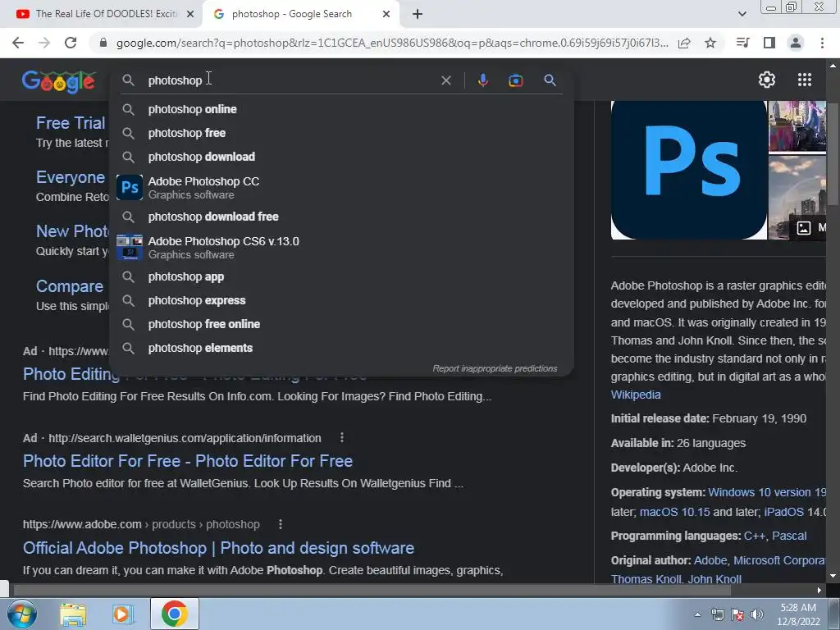The height and width of the screenshot is (630, 840).
Task: Choose Adobe Photoshop CS6 v.13.0 suggestion
Action: 342,248
